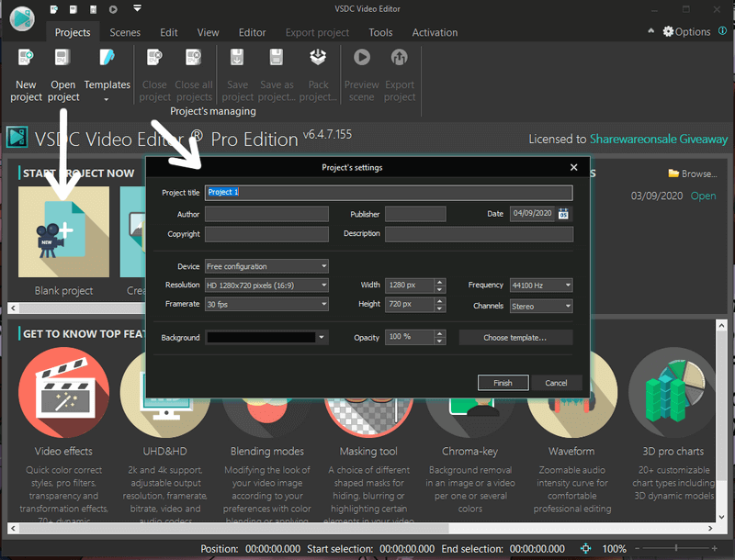
Task: Click the Video effects clapperboard icon
Action: pos(63,392)
